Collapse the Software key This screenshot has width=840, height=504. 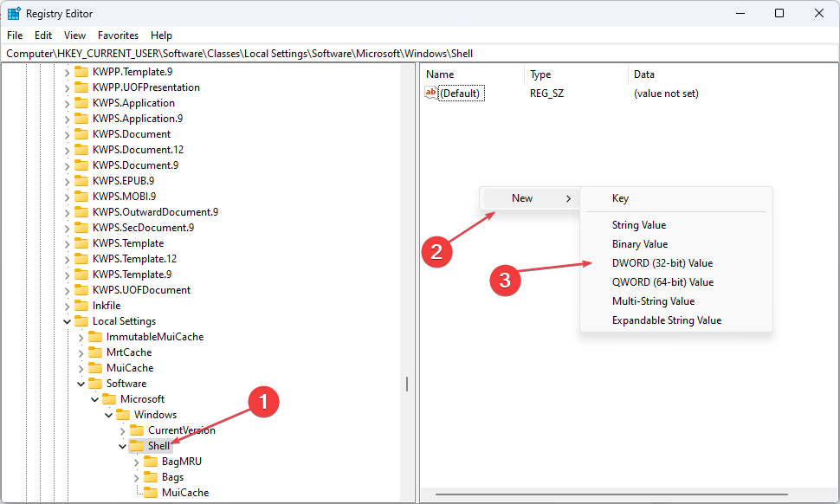tap(81, 384)
